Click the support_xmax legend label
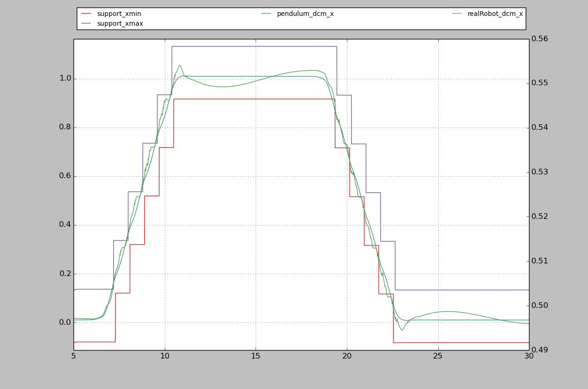This screenshot has width=588, height=389. click(x=120, y=23)
